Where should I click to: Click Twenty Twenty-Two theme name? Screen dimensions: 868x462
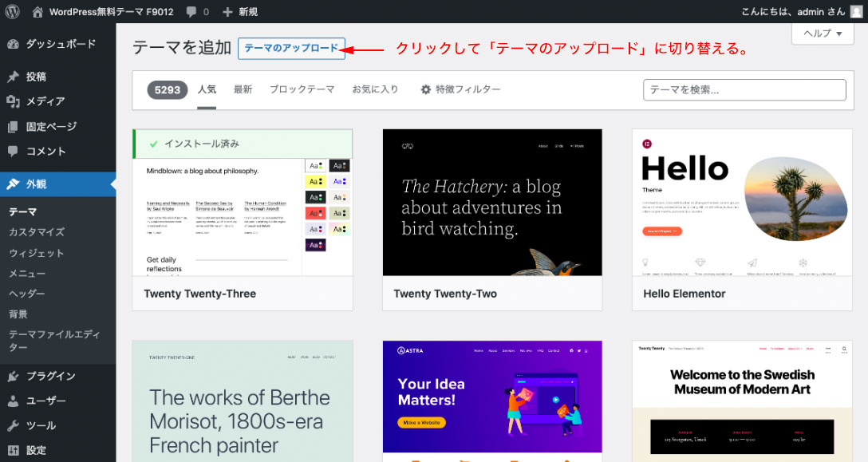tap(445, 294)
